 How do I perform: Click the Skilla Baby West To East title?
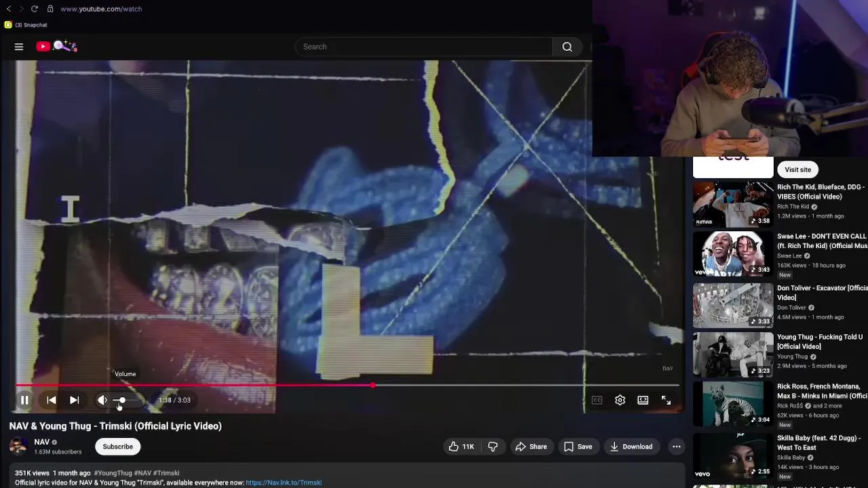coord(818,443)
